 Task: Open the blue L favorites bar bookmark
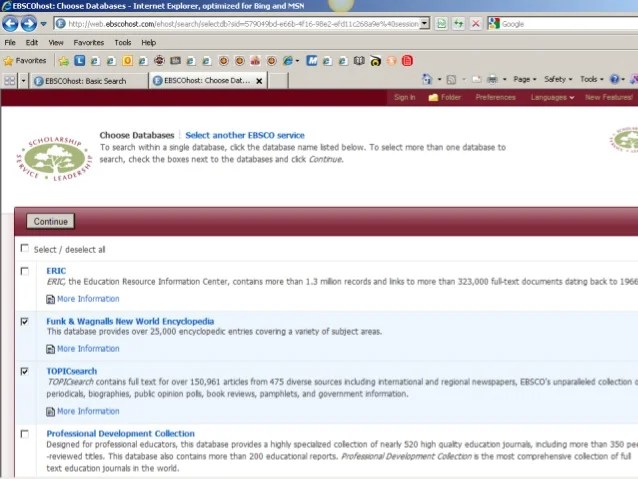point(80,61)
